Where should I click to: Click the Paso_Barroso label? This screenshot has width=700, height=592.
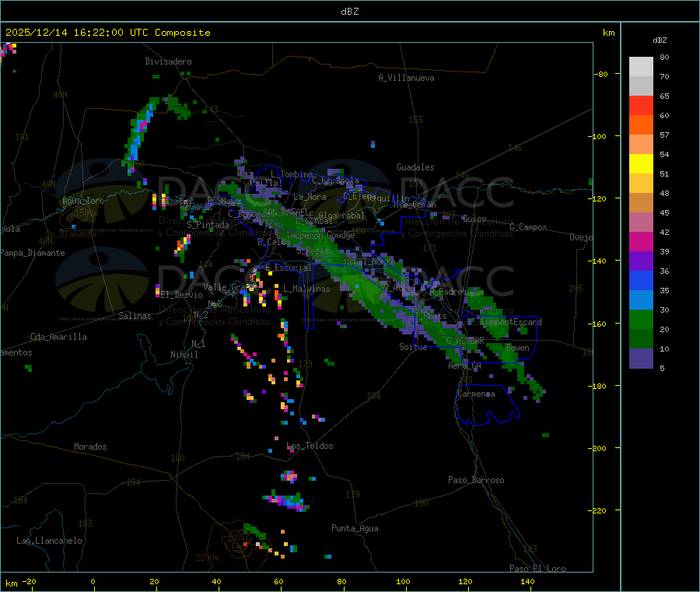pyautogui.click(x=476, y=480)
